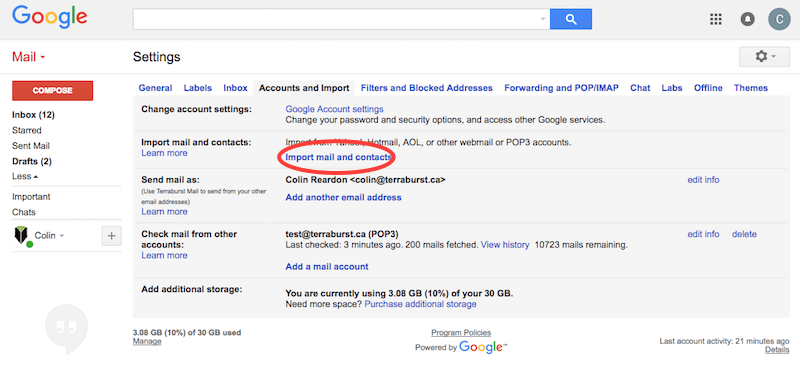Open Program Policies link

(x=461, y=332)
